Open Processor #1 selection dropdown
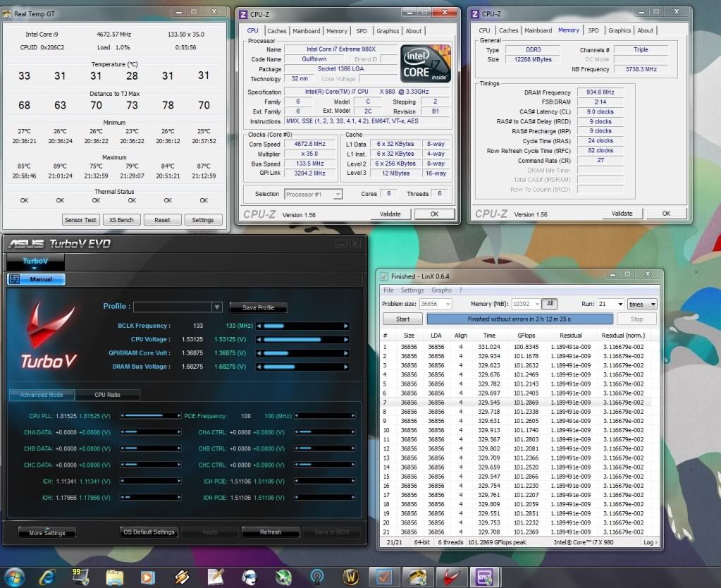Screen dimensions: 721x588 pyautogui.click(x=338, y=195)
